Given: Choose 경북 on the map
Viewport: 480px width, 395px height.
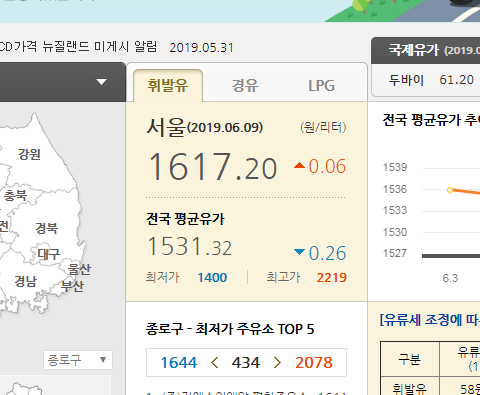Looking at the screenshot, I should tap(47, 228).
